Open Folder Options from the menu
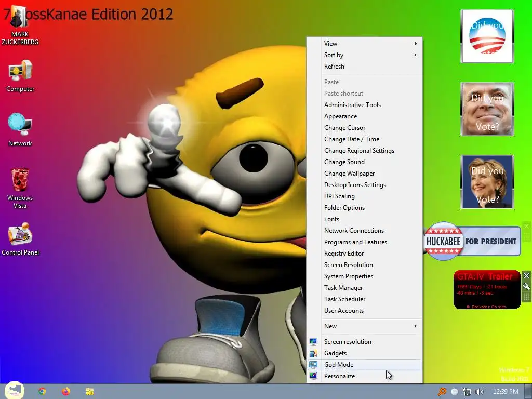The height and width of the screenshot is (399, 532). point(364,208)
